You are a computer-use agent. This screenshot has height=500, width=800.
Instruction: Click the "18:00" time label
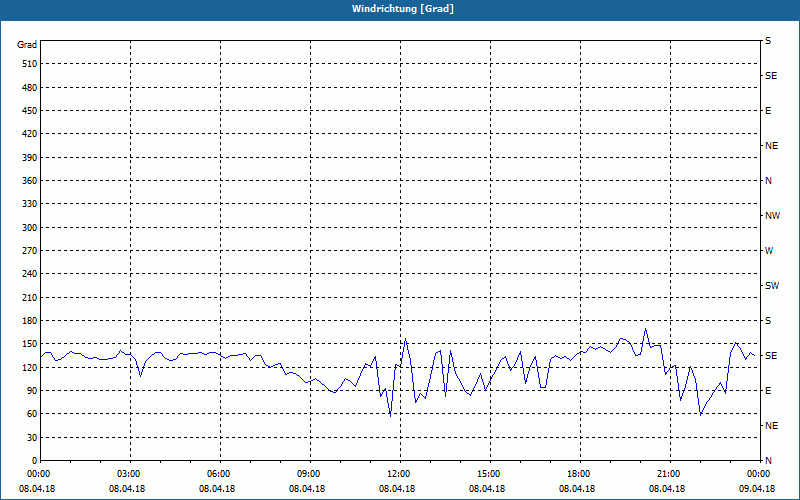coord(577,474)
